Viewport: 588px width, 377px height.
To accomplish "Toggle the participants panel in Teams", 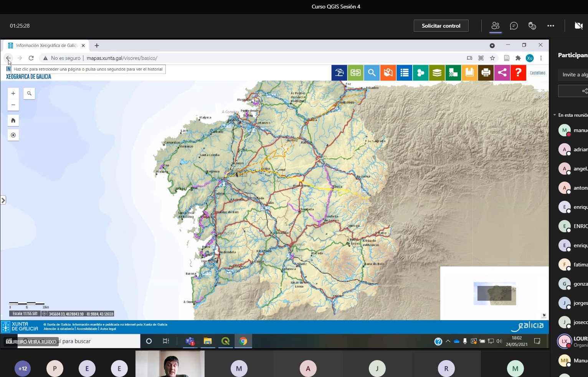I will click(496, 26).
